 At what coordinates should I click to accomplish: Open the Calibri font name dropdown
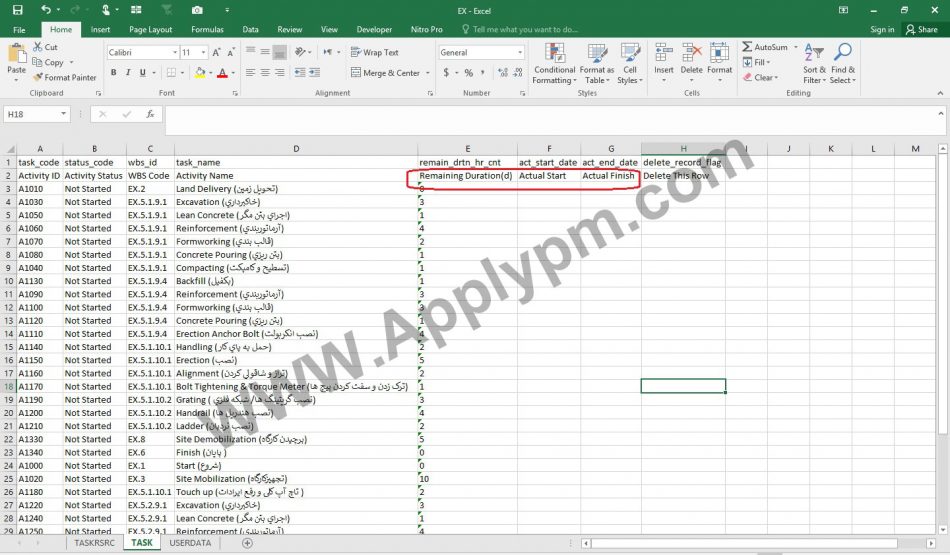pos(174,53)
